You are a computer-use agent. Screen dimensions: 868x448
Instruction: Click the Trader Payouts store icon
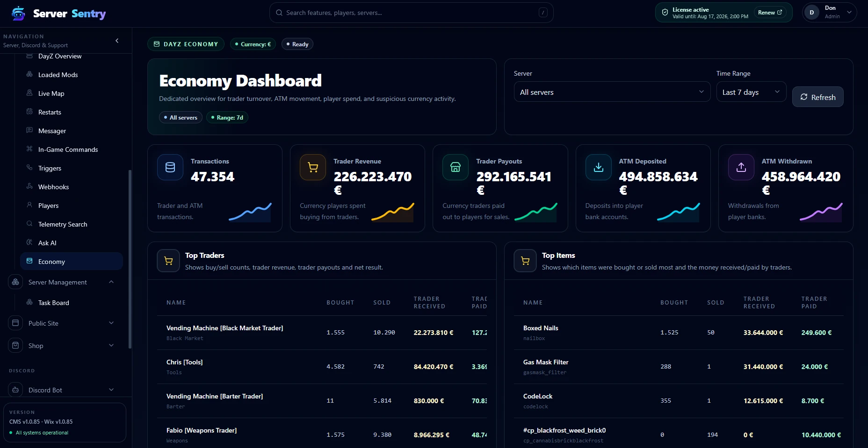pos(456,167)
